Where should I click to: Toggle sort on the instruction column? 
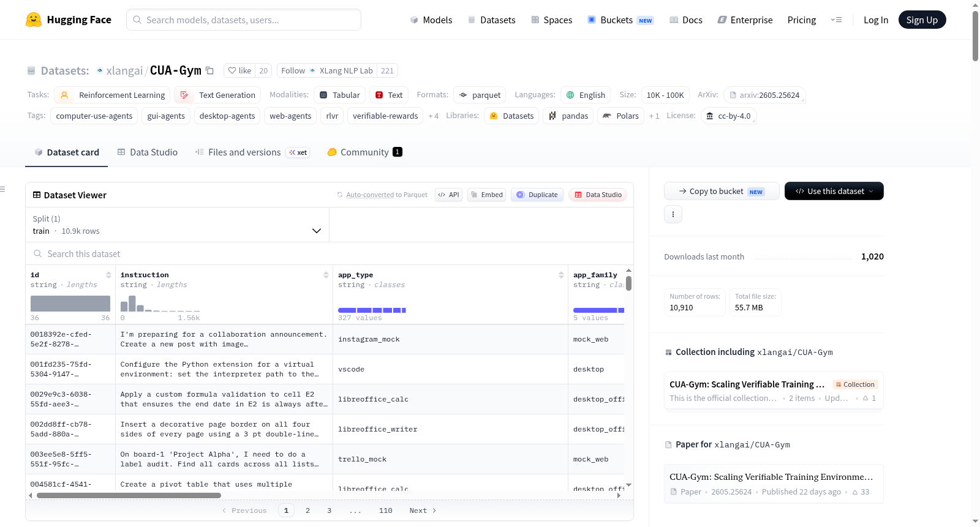[326, 275]
